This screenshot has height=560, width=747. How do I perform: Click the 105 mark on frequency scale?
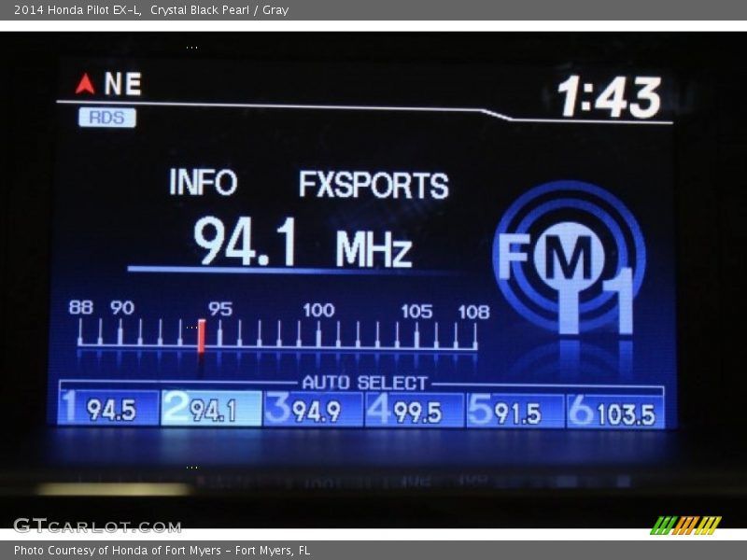(x=416, y=312)
